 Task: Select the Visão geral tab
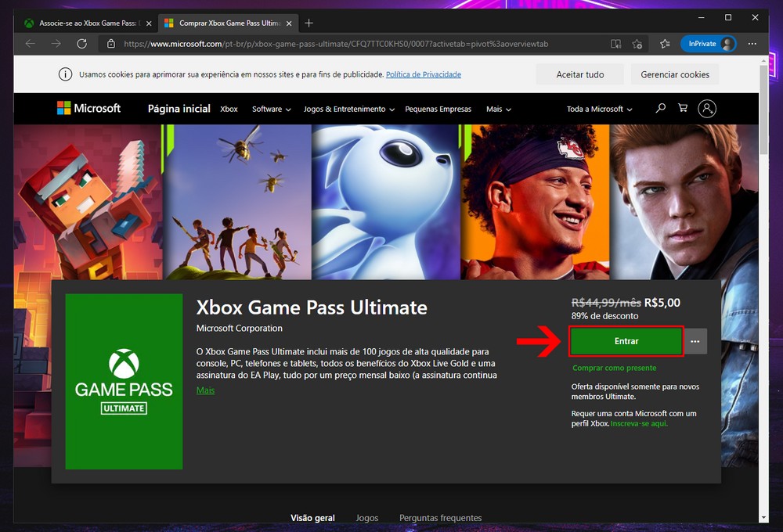(312, 518)
